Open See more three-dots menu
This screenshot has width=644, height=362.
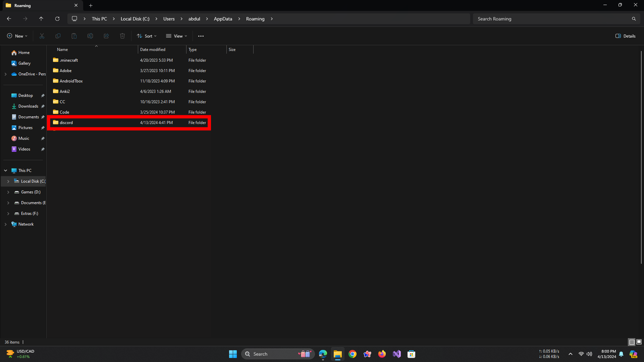coord(201,36)
